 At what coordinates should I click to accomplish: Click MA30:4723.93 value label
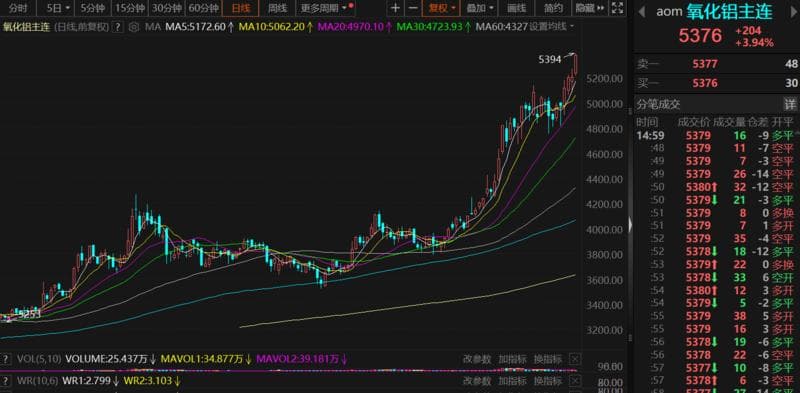429,27
